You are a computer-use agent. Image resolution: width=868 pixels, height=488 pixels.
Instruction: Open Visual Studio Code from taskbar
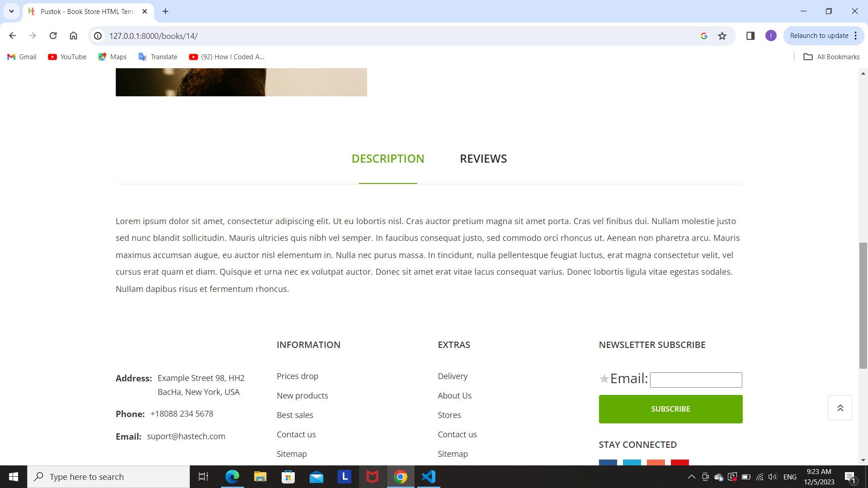(429, 477)
